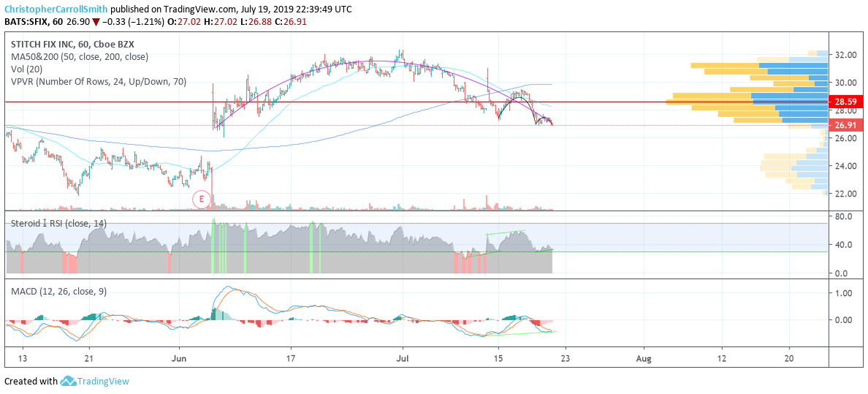Screen dimensions: 868x394
Task: Click the −0.33 (−1.21%) change value
Action: tap(132, 22)
